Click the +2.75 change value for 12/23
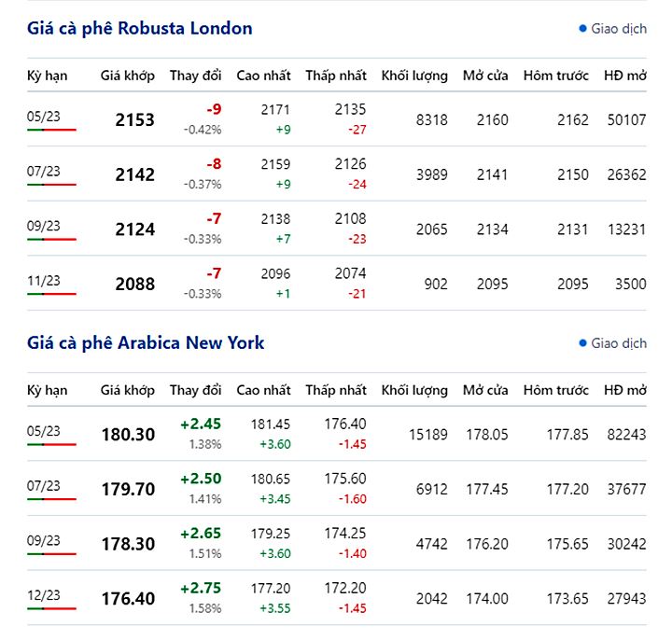672x640 pixels. (201, 589)
